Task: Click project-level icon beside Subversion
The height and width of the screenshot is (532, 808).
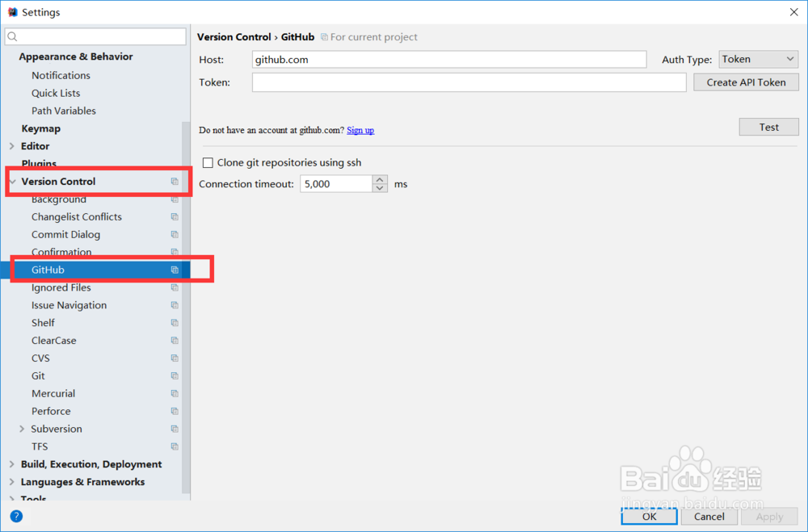Action: click(x=175, y=429)
